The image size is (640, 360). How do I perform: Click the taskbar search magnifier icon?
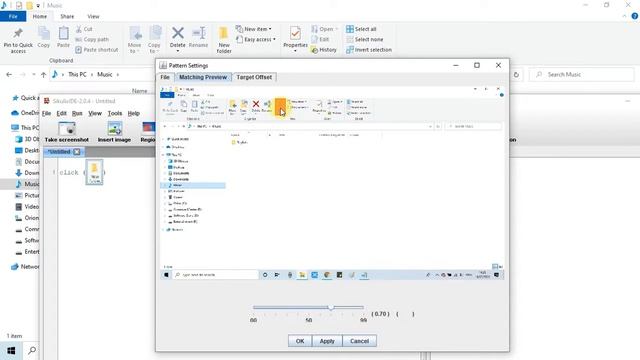point(32,351)
